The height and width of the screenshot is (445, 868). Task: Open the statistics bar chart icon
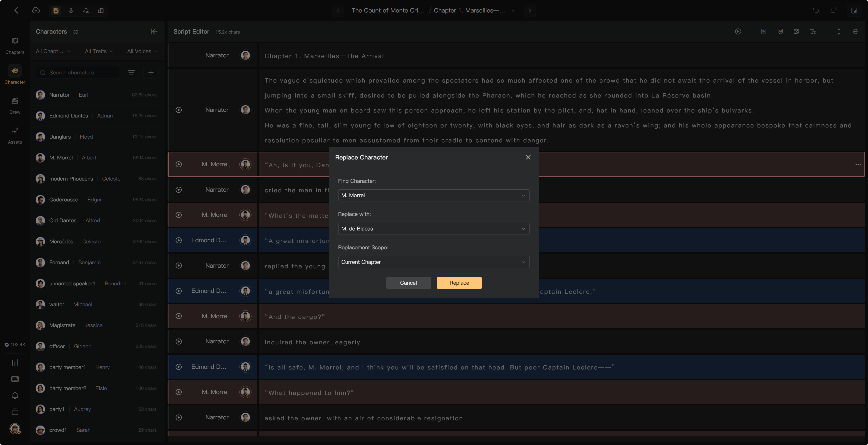tap(15, 362)
